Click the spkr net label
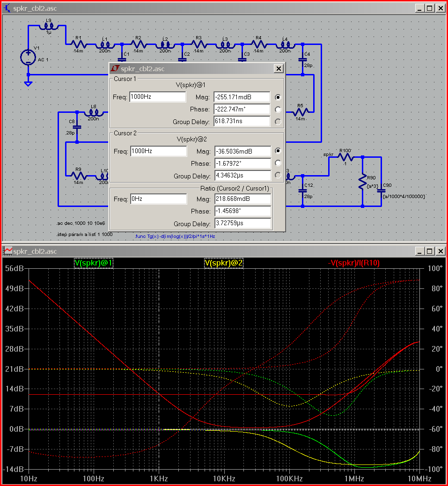448x486 pixels. [328, 155]
